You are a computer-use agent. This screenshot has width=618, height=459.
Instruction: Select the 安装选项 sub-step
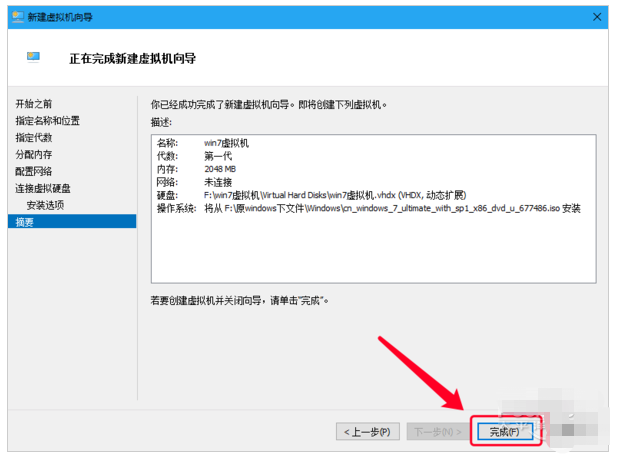tap(45, 205)
